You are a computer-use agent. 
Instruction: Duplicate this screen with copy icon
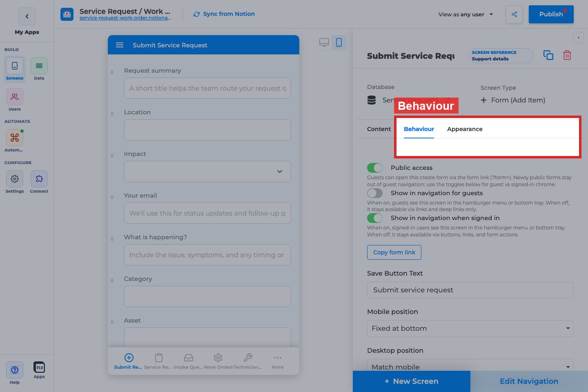[548, 55]
